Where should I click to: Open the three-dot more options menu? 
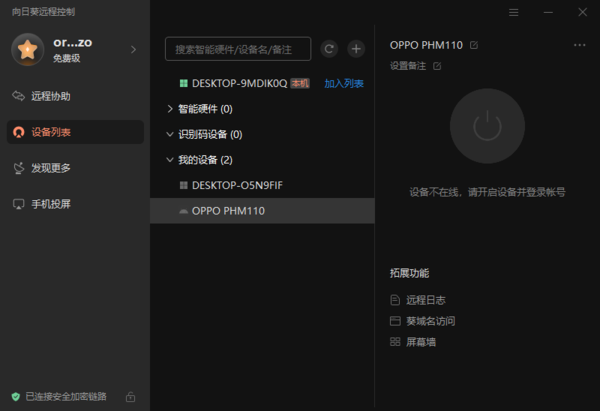point(579,45)
